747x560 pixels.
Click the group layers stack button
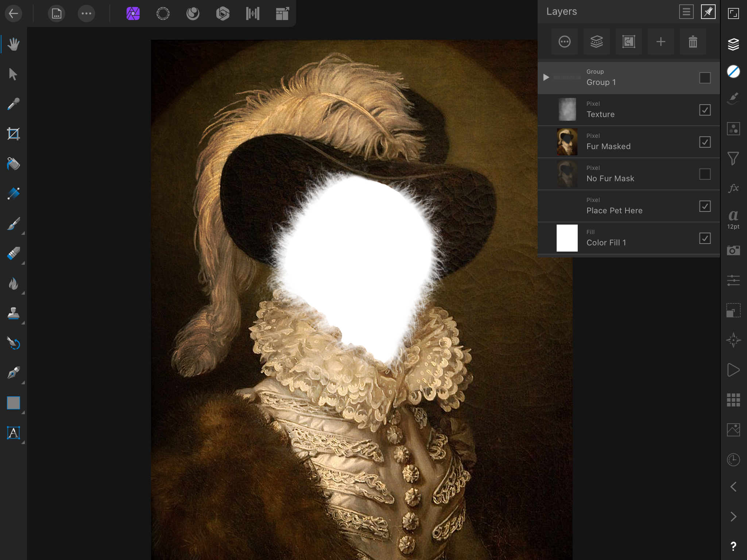tap(597, 42)
